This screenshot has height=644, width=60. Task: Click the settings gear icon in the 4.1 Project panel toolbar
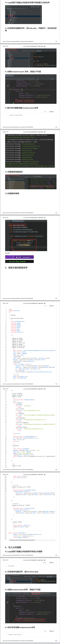pos(38,7)
